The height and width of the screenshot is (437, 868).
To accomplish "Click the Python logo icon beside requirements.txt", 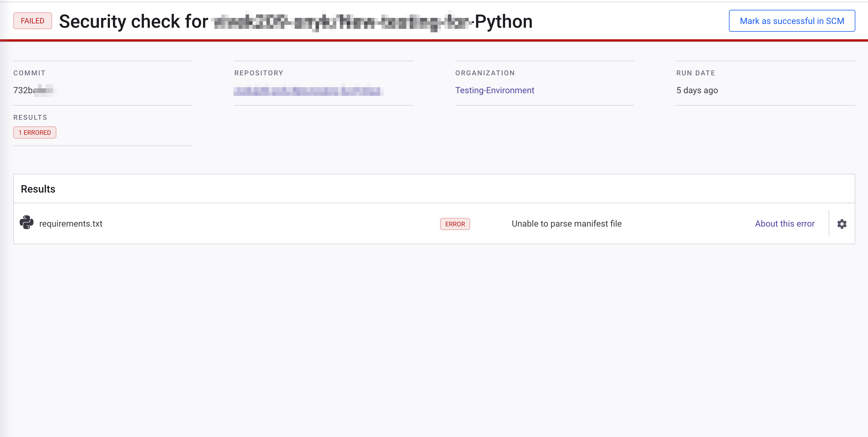I will [27, 222].
